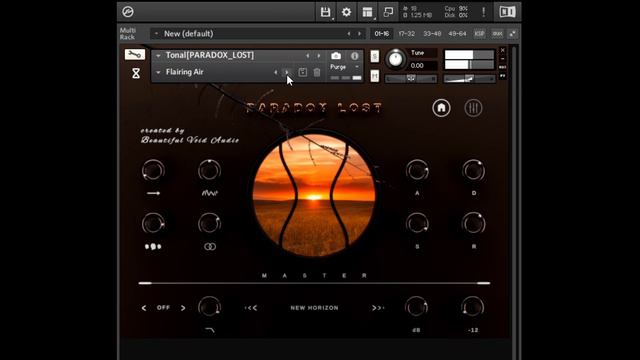This screenshot has height=360, width=640.
Task: Switch to channels 49-64 tab
Action: click(457, 33)
